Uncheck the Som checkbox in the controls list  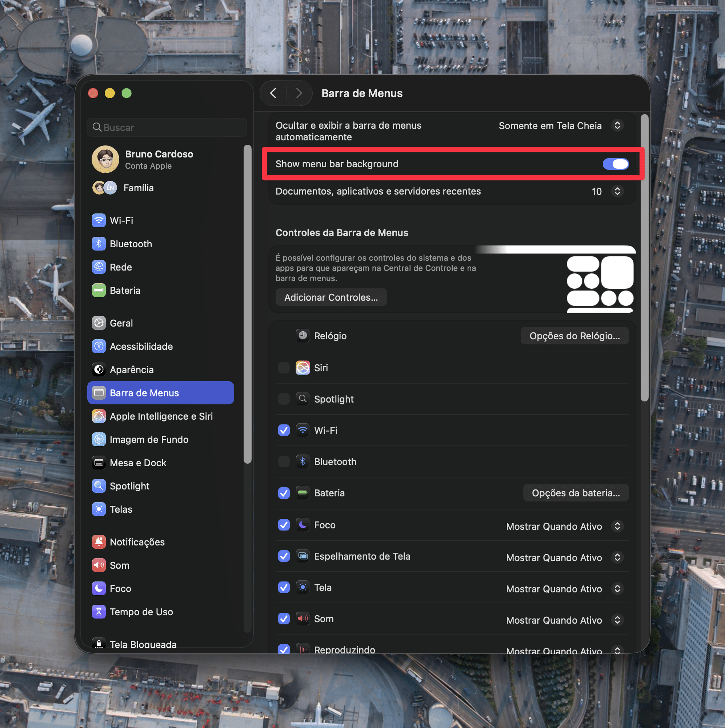click(284, 619)
